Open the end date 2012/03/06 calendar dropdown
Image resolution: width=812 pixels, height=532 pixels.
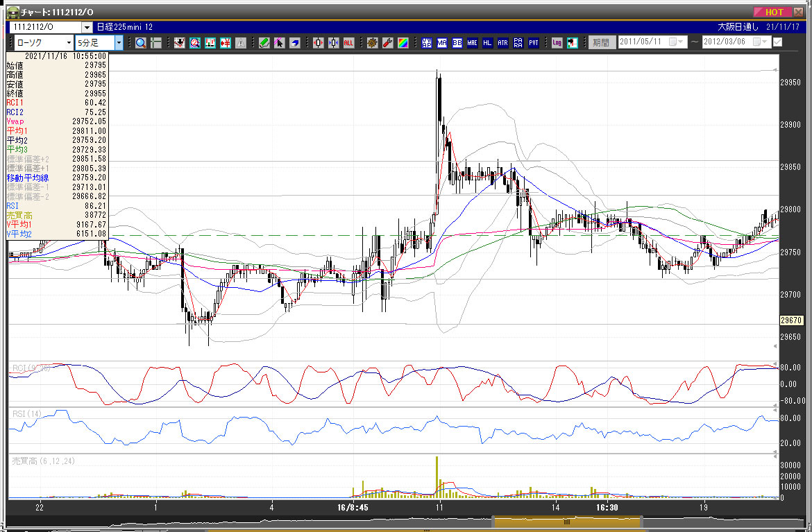click(x=761, y=42)
